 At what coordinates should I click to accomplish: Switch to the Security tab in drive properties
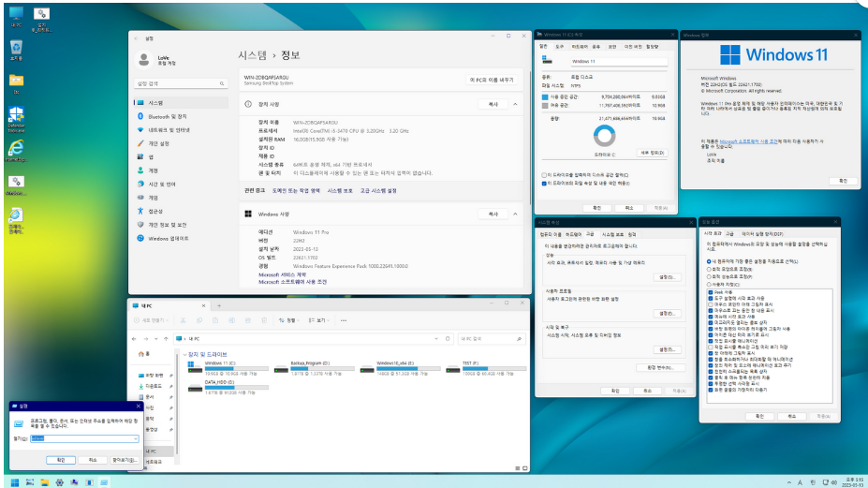click(x=612, y=47)
